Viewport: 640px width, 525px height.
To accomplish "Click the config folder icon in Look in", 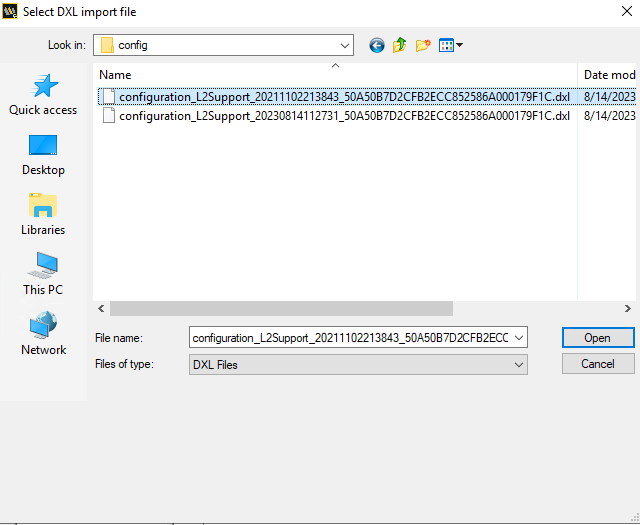I will click(107, 45).
